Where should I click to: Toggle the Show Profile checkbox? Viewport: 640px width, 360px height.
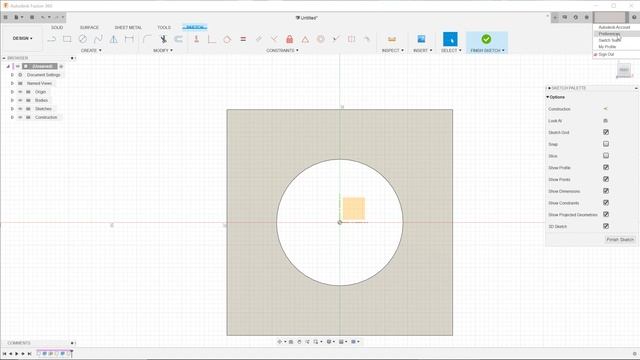606,167
